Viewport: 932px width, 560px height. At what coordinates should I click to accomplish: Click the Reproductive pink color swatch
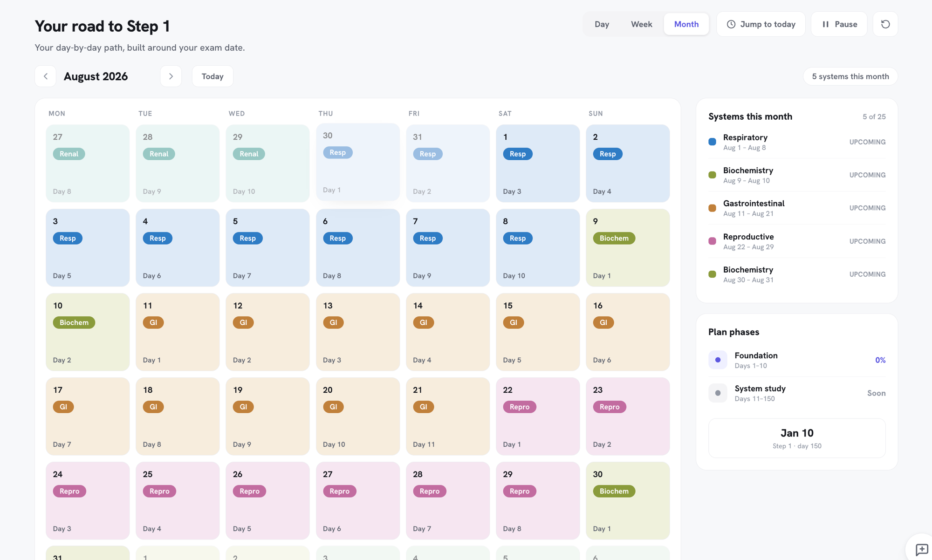(x=712, y=241)
